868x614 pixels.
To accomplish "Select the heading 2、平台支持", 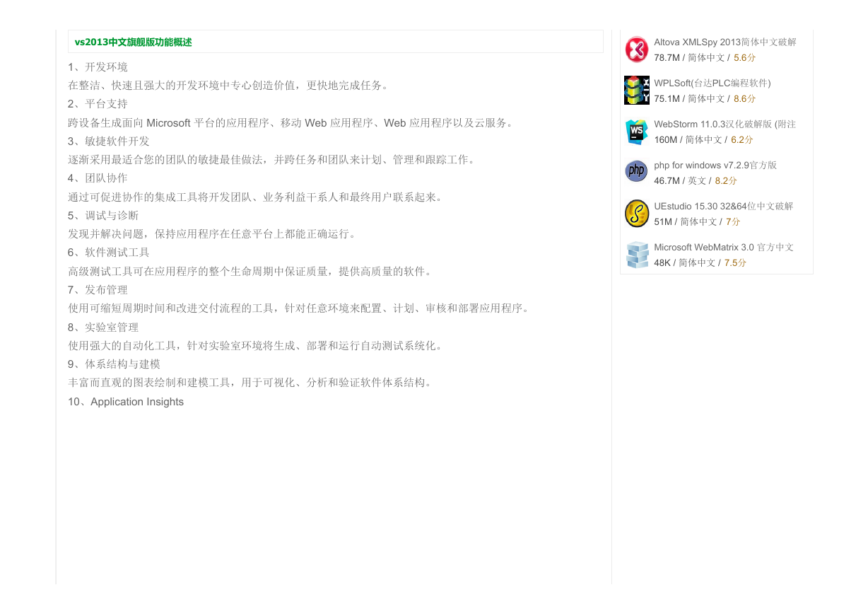I will pyautogui.click(x=98, y=104).
